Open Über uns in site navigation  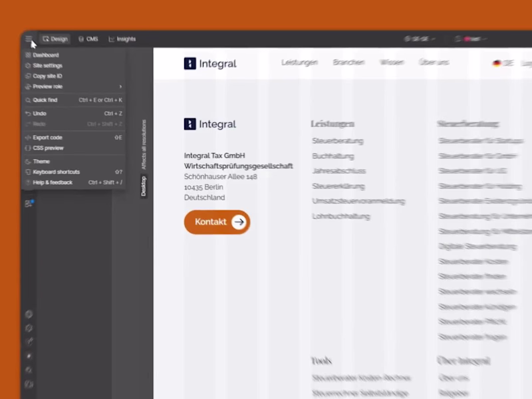434,63
